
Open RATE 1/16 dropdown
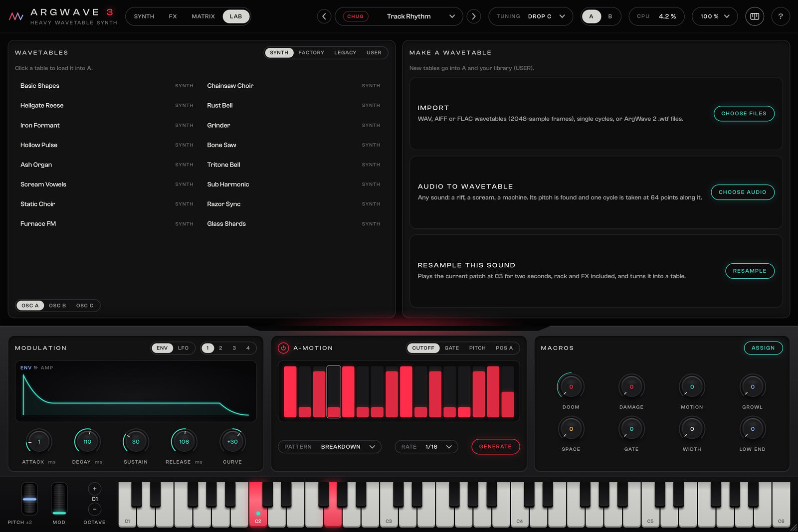pos(426,447)
